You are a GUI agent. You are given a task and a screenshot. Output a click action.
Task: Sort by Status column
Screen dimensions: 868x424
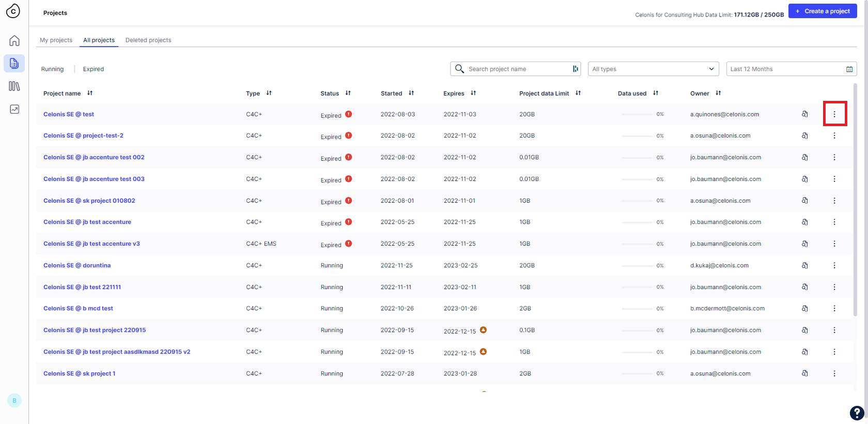(348, 93)
